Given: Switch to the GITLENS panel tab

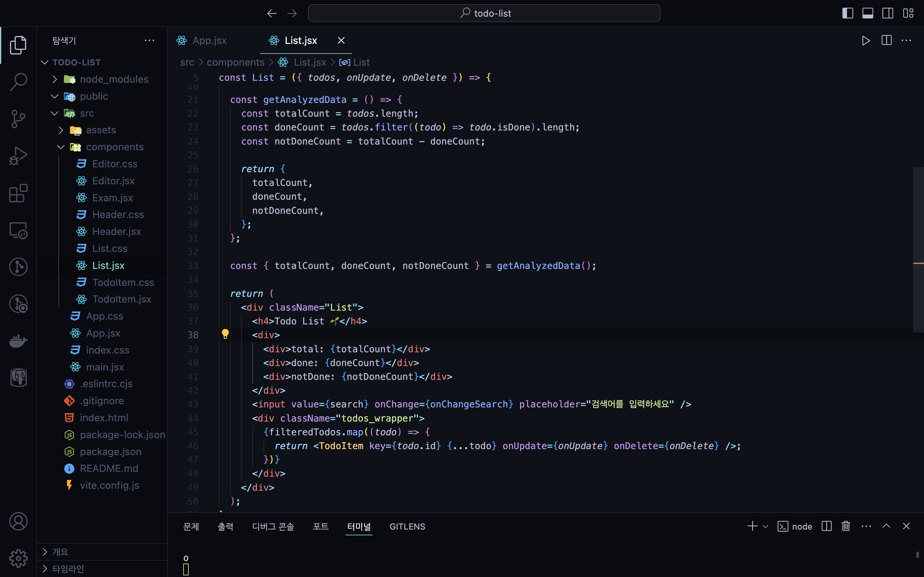Looking at the screenshot, I should [407, 526].
